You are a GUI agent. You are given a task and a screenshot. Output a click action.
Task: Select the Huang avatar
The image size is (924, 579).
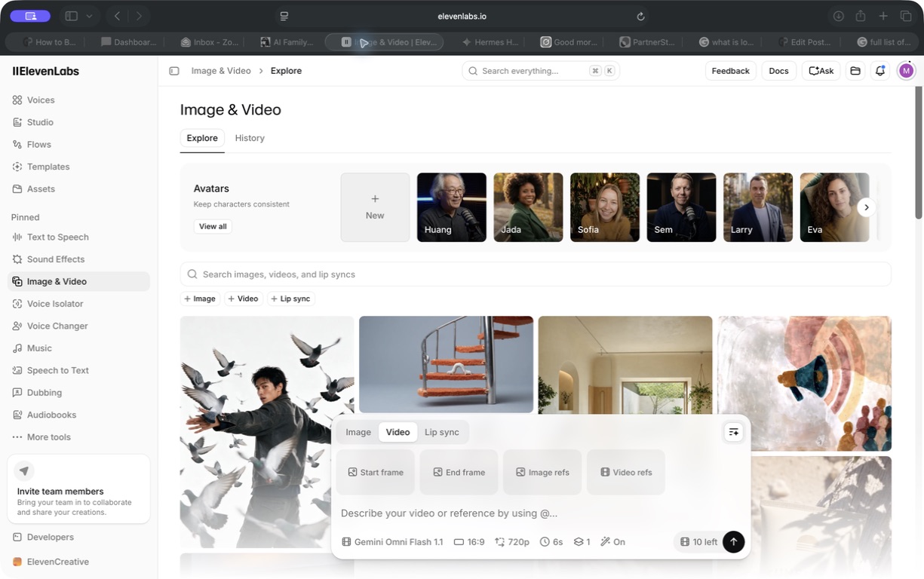pyautogui.click(x=452, y=207)
